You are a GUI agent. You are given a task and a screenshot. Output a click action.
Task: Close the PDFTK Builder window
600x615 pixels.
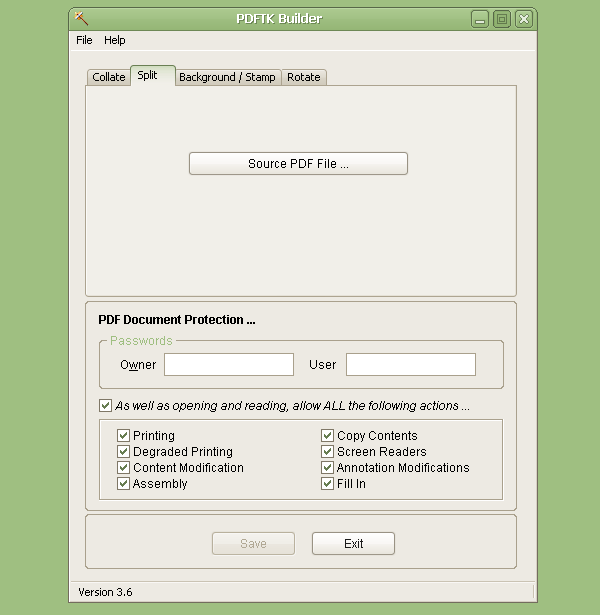pyautogui.click(x=524, y=19)
